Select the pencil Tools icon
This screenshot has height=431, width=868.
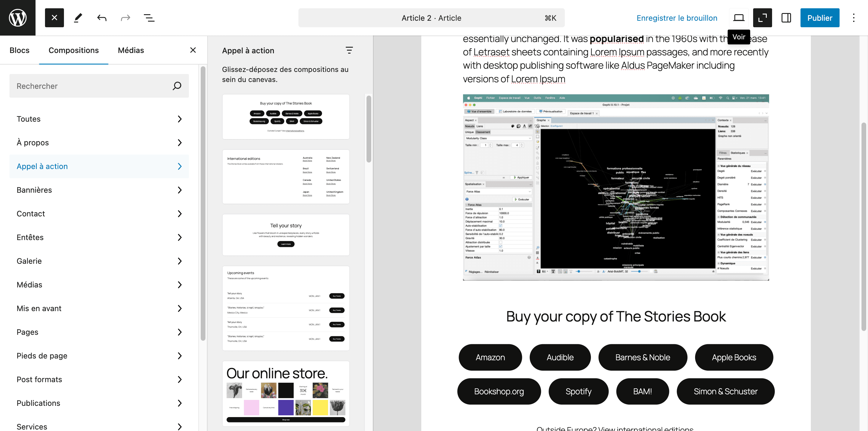(x=78, y=17)
